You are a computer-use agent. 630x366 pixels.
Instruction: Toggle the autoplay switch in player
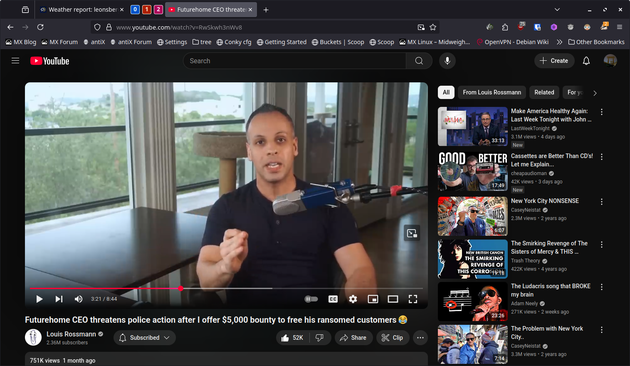pyautogui.click(x=311, y=299)
